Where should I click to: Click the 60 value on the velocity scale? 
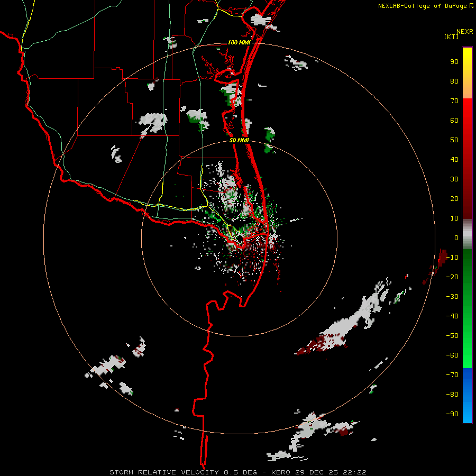454,120
